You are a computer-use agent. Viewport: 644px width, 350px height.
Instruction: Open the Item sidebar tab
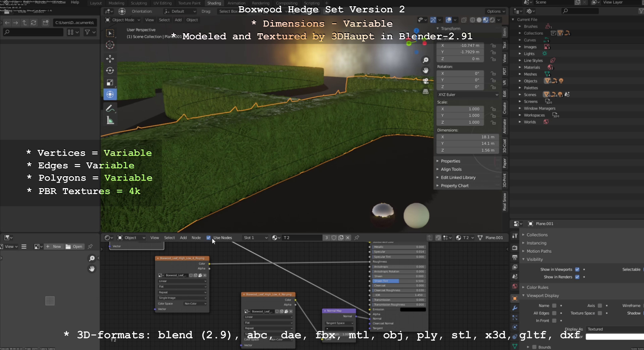click(x=504, y=32)
